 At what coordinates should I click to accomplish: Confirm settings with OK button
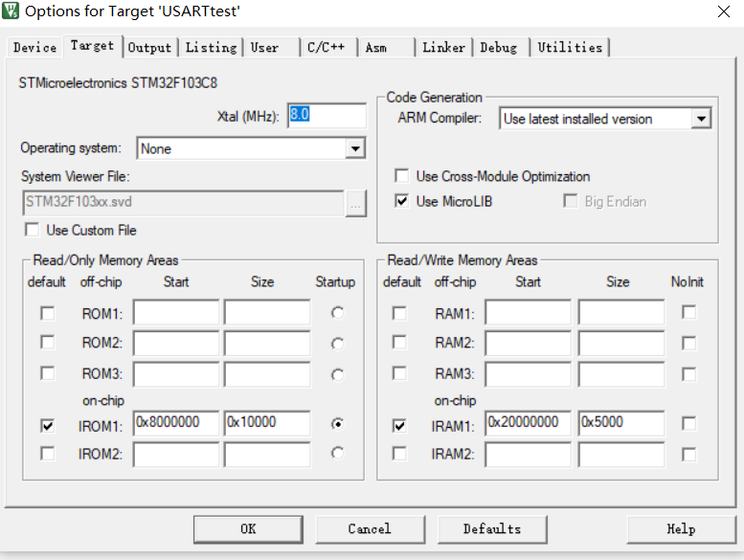tap(248, 529)
